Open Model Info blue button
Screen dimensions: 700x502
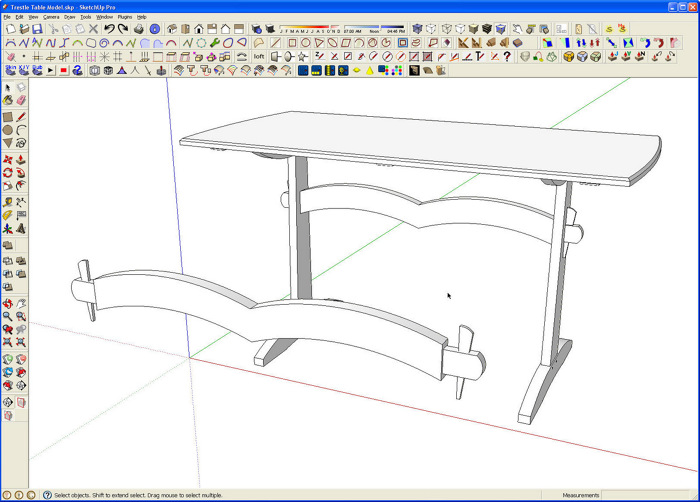point(154,29)
